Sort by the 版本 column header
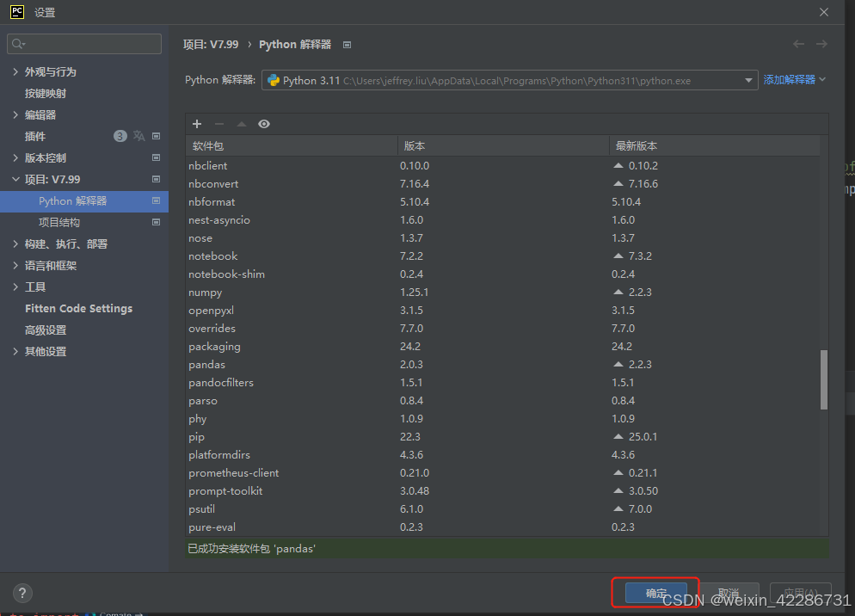855x616 pixels. (x=503, y=145)
